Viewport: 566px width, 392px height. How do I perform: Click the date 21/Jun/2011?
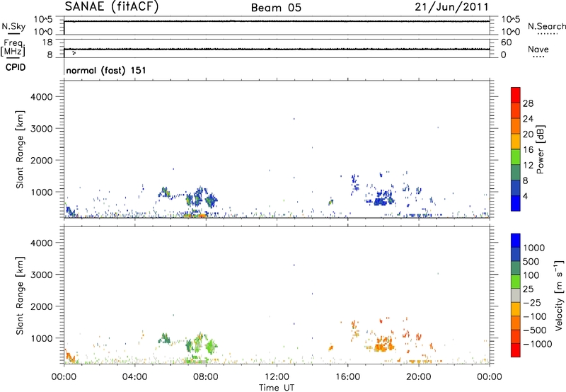tap(451, 7)
